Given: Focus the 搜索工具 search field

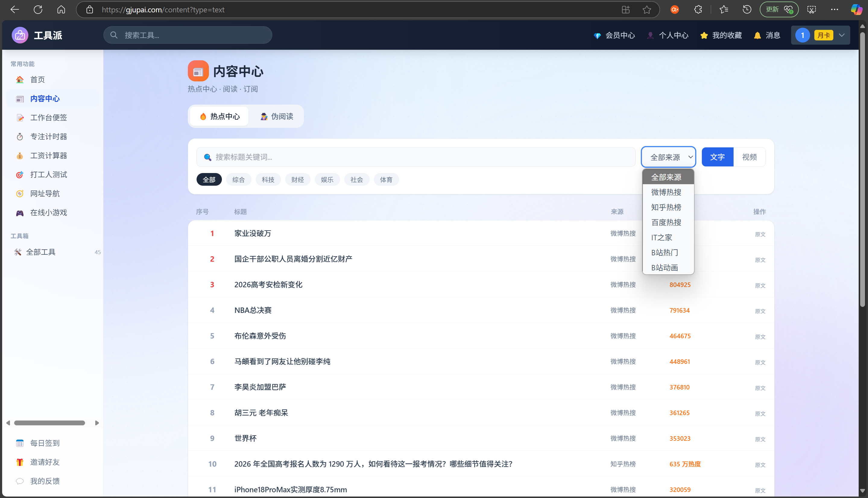Looking at the screenshot, I should [188, 35].
